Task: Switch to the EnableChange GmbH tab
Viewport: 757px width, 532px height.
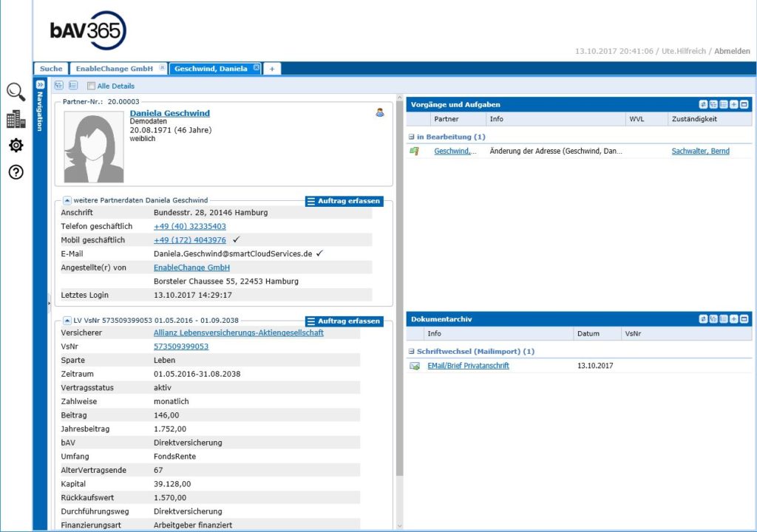Action: 114,69
